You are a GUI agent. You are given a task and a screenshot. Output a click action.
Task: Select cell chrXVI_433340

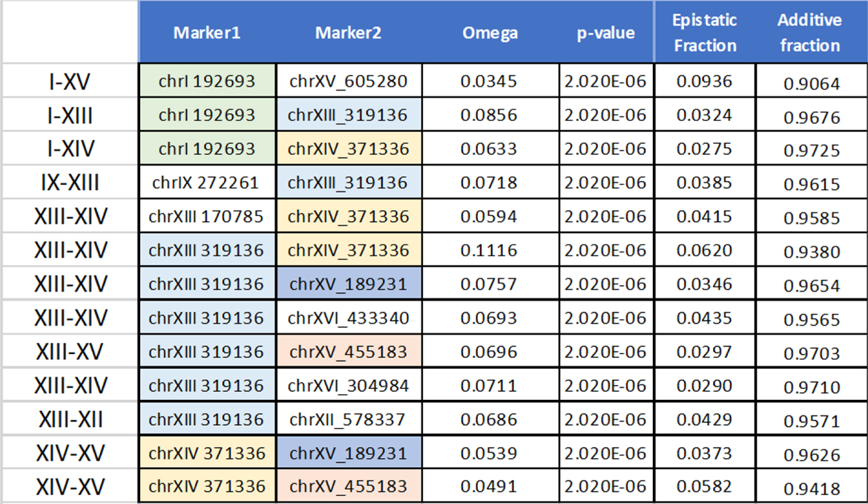[x=348, y=318]
